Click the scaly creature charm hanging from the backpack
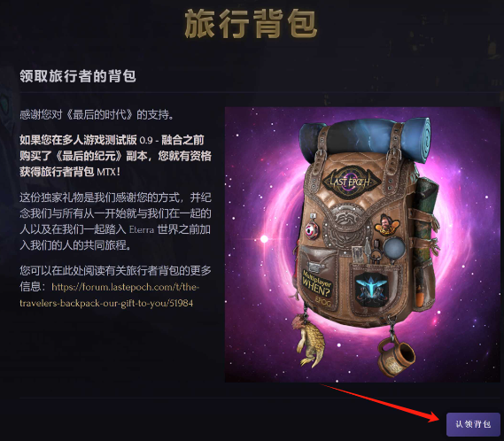504x441 pixels. (308, 340)
